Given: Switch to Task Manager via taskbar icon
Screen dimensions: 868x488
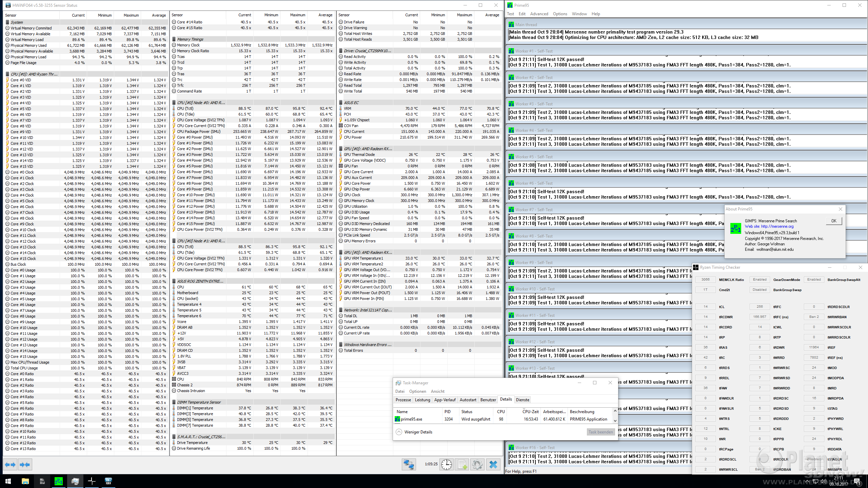Looking at the screenshot, I should [75, 481].
